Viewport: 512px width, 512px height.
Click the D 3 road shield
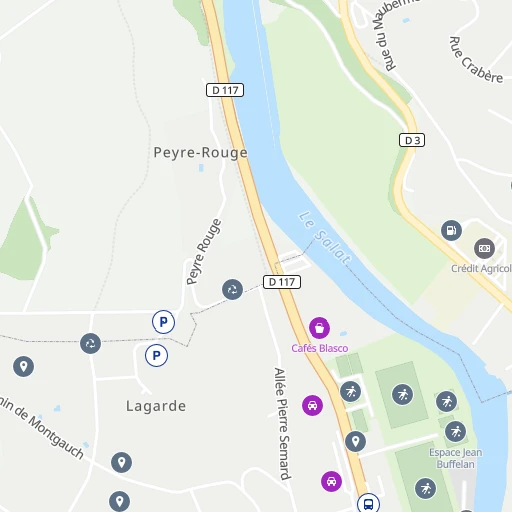point(412,140)
